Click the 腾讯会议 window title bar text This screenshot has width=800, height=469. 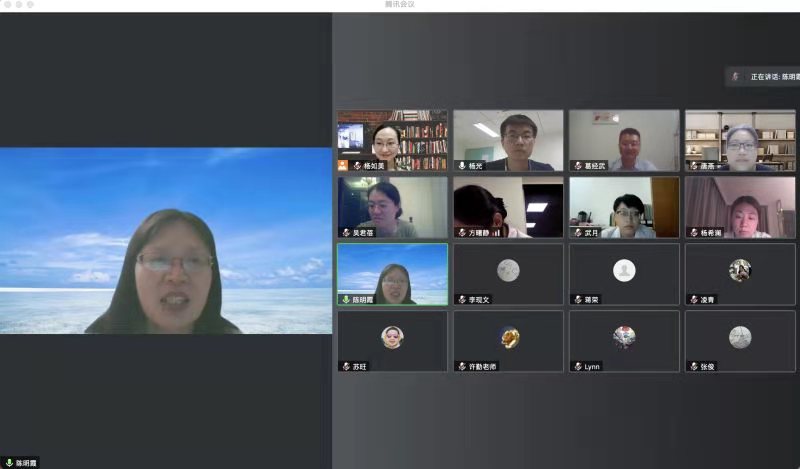(400, 5)
